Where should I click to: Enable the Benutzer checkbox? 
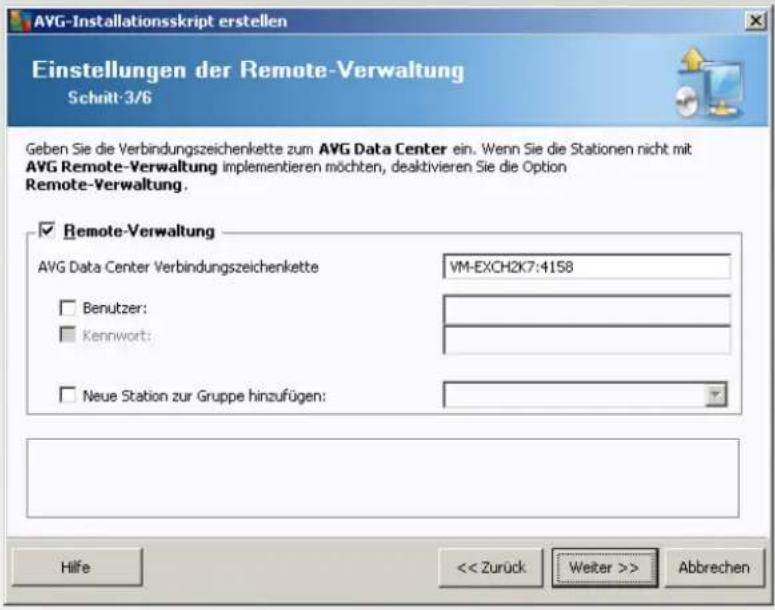[x=67, y=307]
